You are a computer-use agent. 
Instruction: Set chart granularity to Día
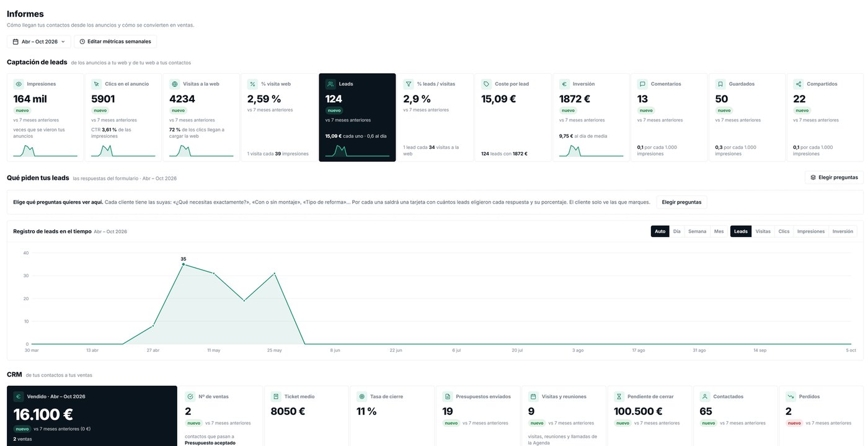coord(676,231)
